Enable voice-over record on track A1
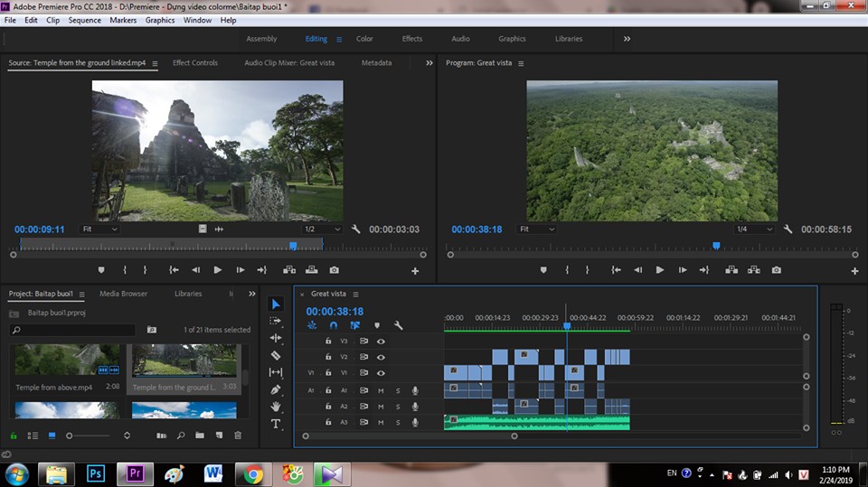Image resolution: width=868 pixels, height=487 pixels. pyautogui.click(x=415, y=390)
